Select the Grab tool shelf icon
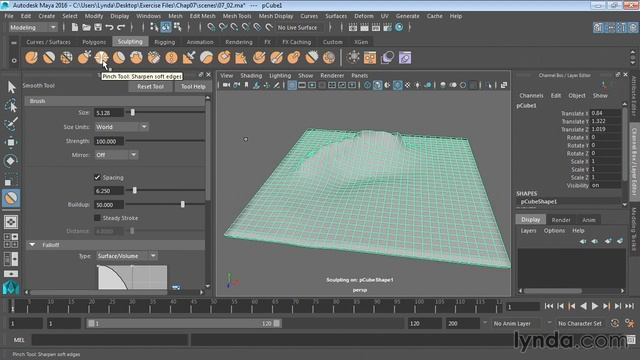Image resolution: width=640 pixels, height=360 pixels. pos(84,58)
